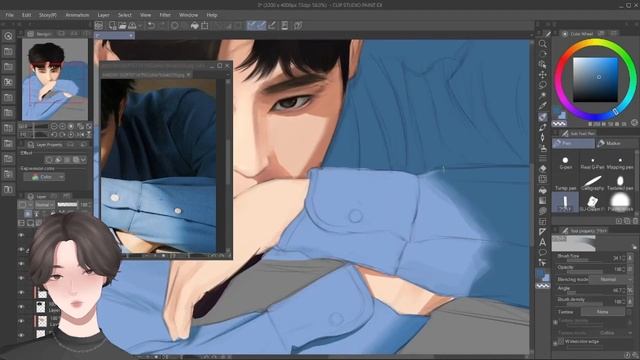
Task: Choose the Turnip pen sub tool
Action: coord(565,183)
